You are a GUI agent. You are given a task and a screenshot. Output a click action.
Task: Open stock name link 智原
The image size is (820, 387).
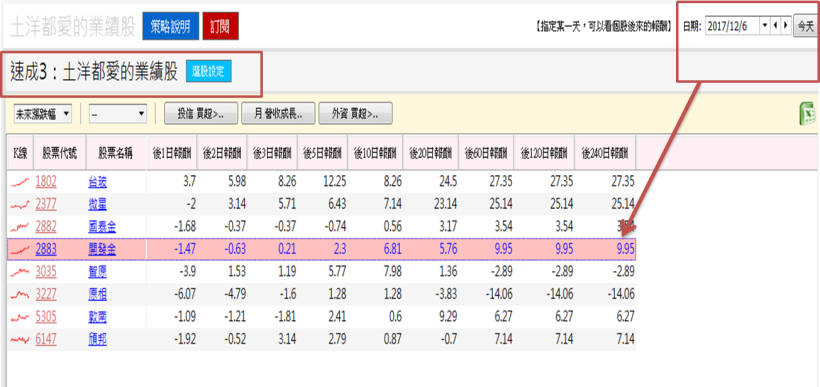(x=98, y=272)
